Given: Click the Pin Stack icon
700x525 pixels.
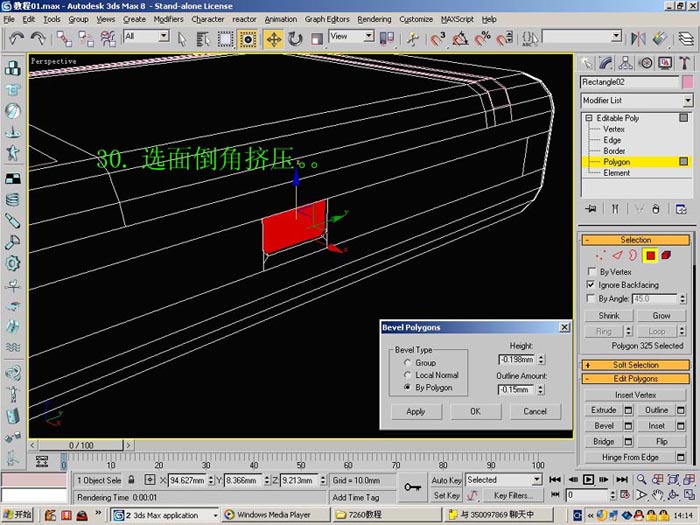Looking at the screenshot, I should pos(591,209).
